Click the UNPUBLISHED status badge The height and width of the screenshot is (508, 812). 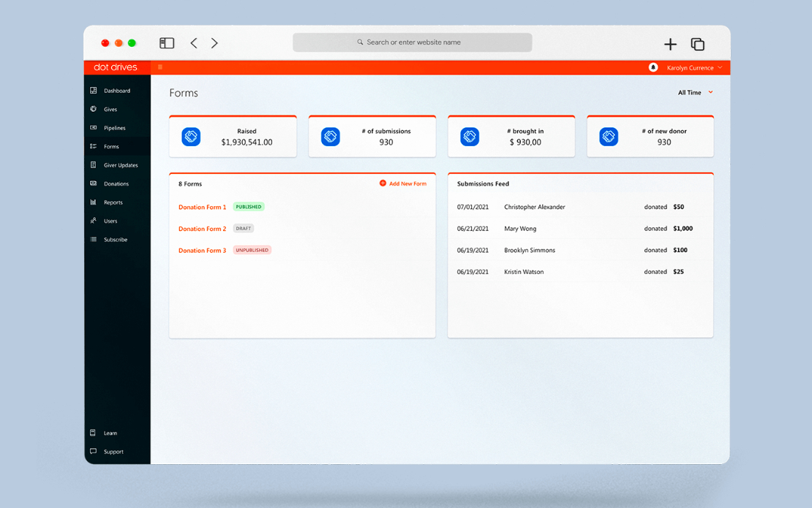point(252,250)
